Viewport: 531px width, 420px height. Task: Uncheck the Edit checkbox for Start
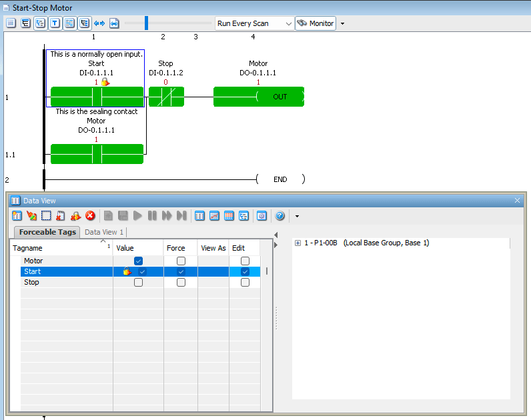tap(245, 271)
